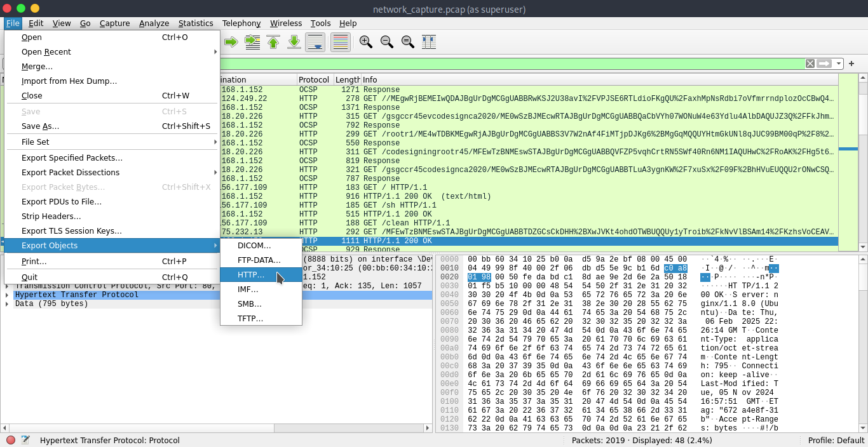Screen dimensions: 868x447
Task: Toggle auto-scroll during live capture
Action: [x=315, y=42]
